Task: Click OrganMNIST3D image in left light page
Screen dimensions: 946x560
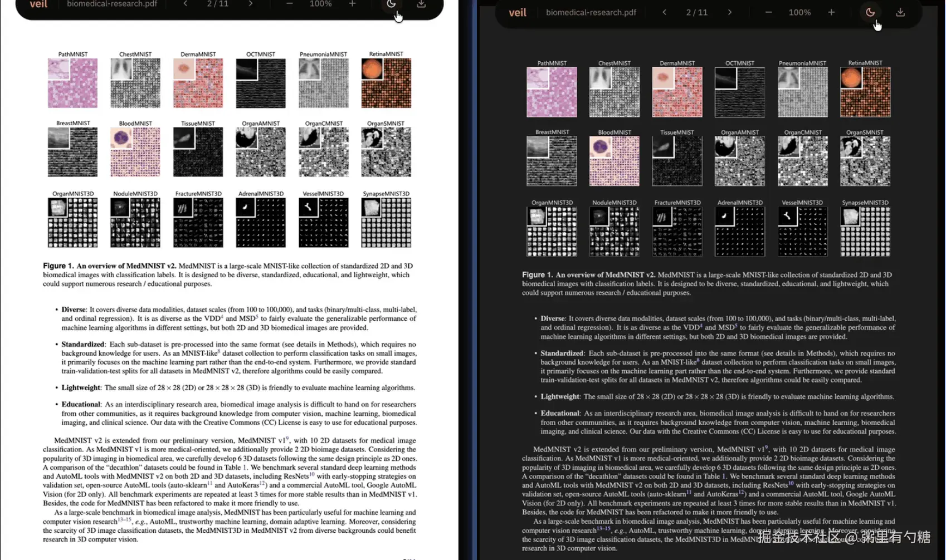Action: coord(72,223)
